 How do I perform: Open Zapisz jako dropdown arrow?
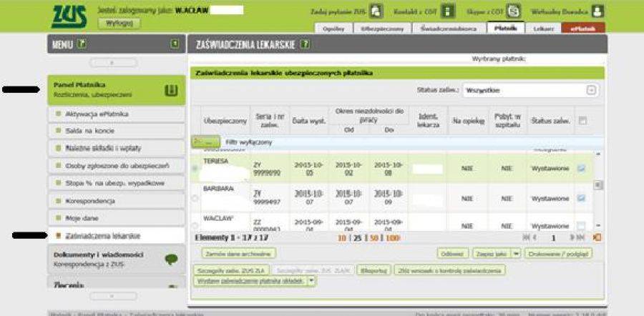(x=516, y=253)
